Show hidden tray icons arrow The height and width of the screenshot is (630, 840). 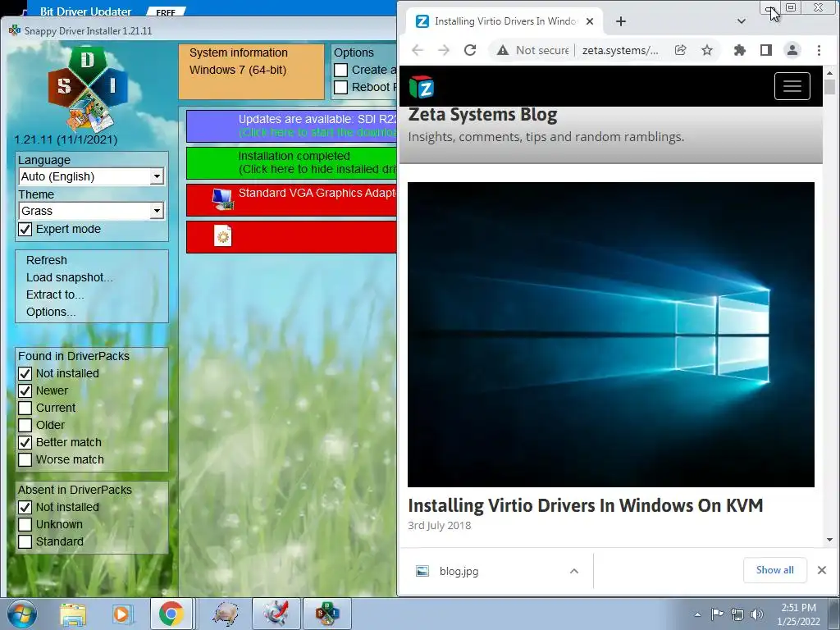pyautogui.click(x=697, y=614)
